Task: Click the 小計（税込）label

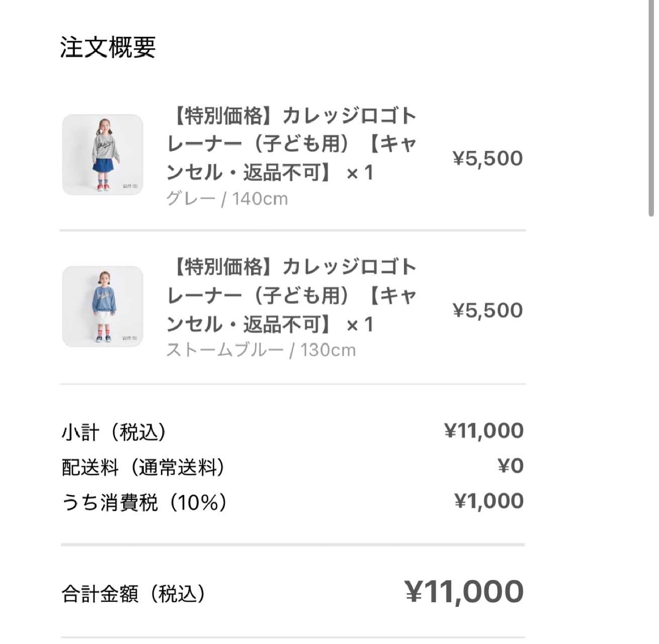Action: coord(114,432)
